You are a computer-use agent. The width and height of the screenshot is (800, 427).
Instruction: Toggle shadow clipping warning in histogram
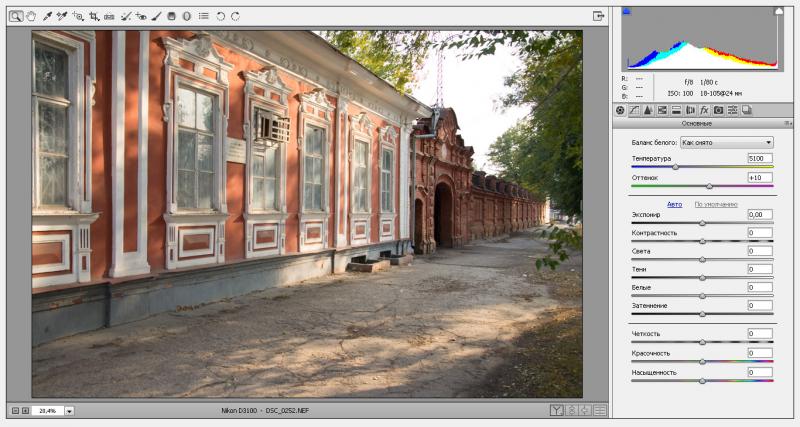click(x=627, y=11)
